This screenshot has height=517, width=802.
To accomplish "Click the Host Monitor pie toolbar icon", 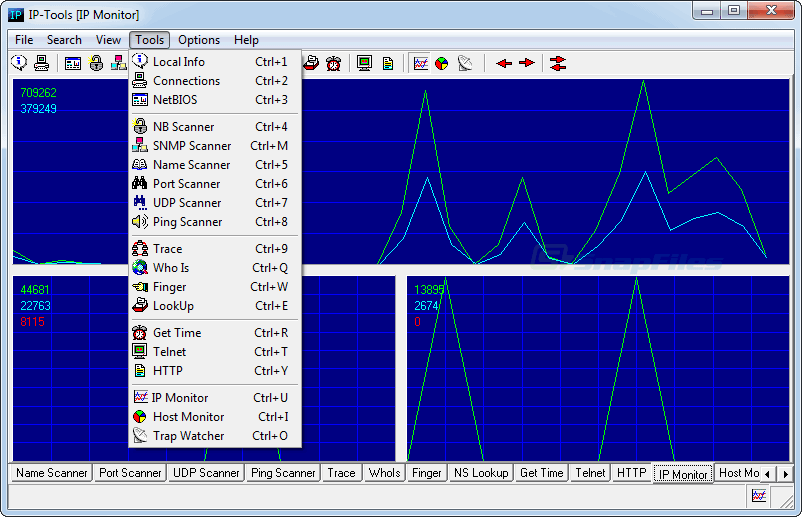I will tap(441, 63).
